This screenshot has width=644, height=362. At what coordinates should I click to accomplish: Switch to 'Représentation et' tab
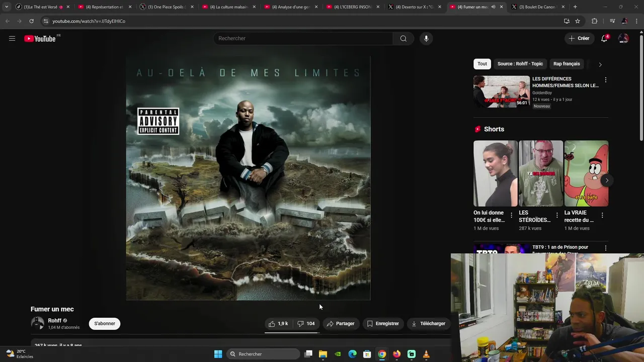104,7
